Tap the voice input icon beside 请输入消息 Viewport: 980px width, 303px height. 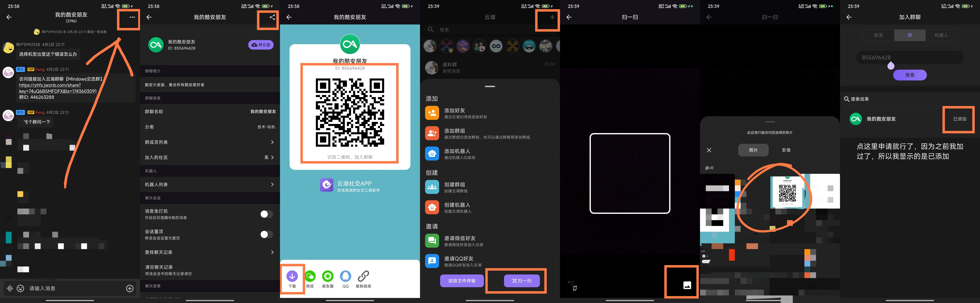[10, 289]
